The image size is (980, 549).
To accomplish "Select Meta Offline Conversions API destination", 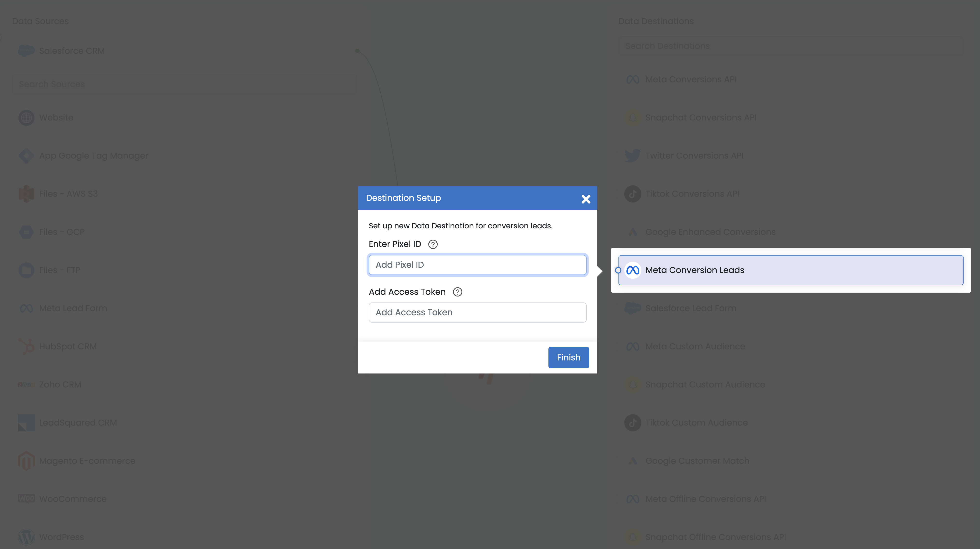I will coord(790,499).
